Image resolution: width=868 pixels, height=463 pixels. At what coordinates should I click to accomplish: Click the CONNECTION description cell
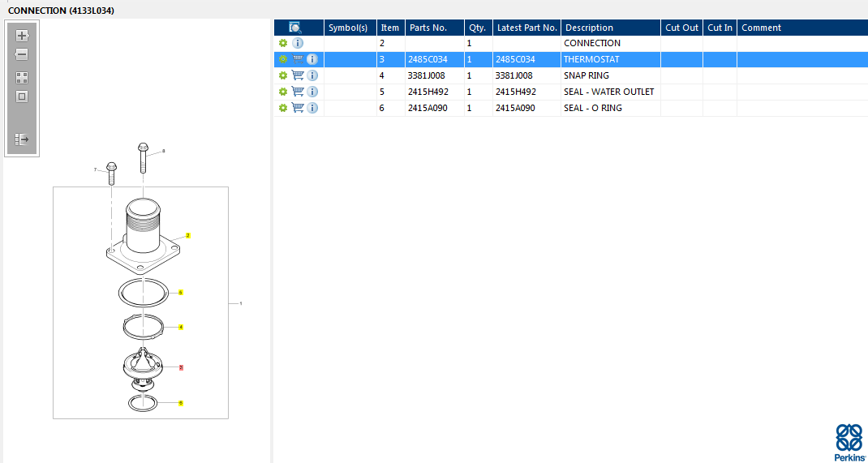611,43
